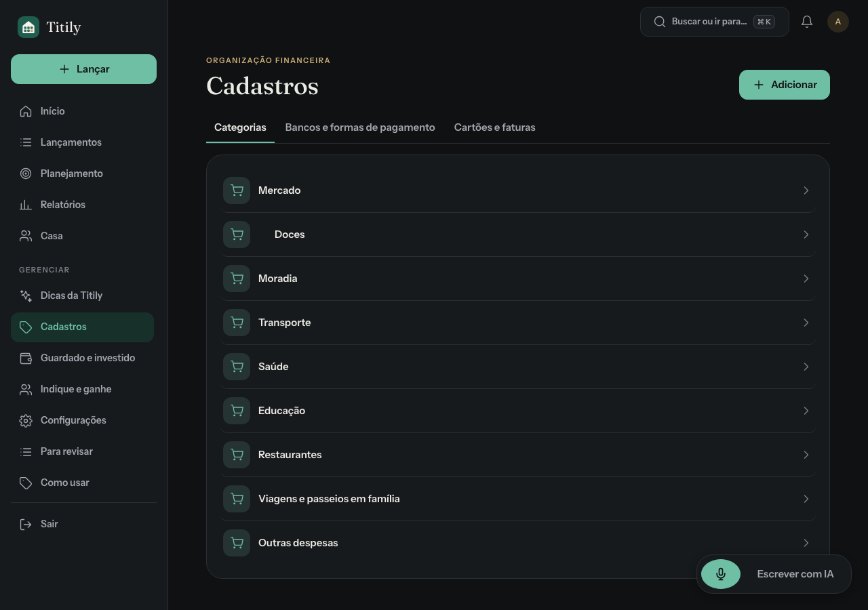868x610 pixels.
Task: Click the Titily logo icon
Action: tap(28, 27)
